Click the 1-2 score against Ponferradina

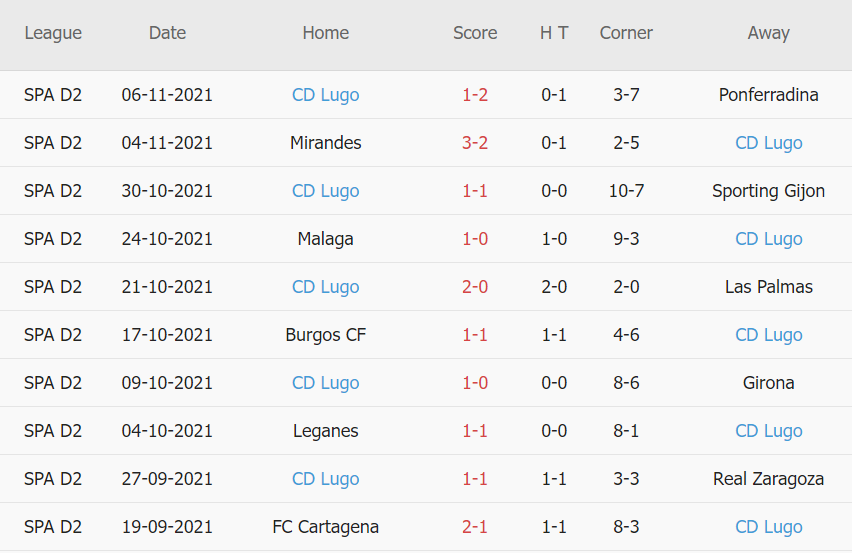point(475,95)
